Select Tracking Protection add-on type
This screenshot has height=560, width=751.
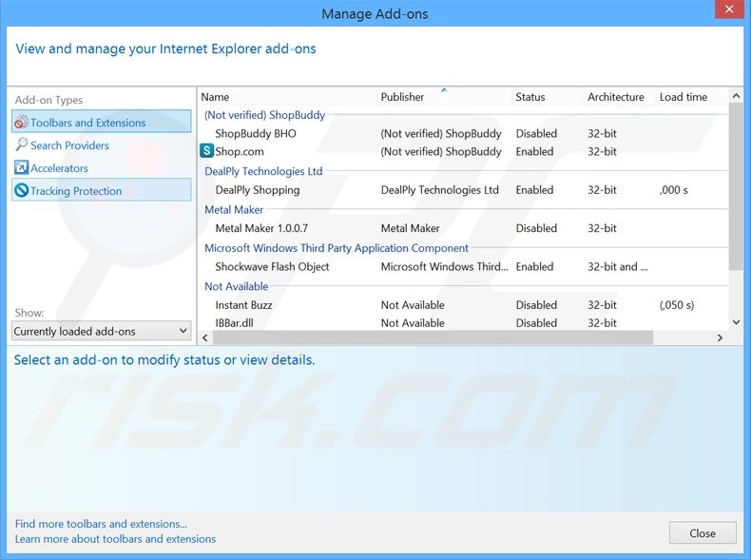click(x=101, y=190)
